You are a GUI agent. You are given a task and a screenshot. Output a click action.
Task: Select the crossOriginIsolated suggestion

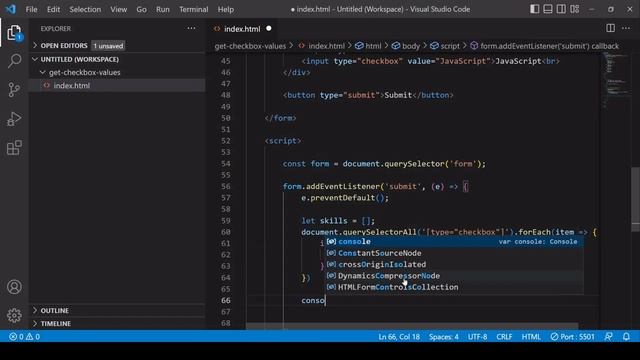coord(454,264)
